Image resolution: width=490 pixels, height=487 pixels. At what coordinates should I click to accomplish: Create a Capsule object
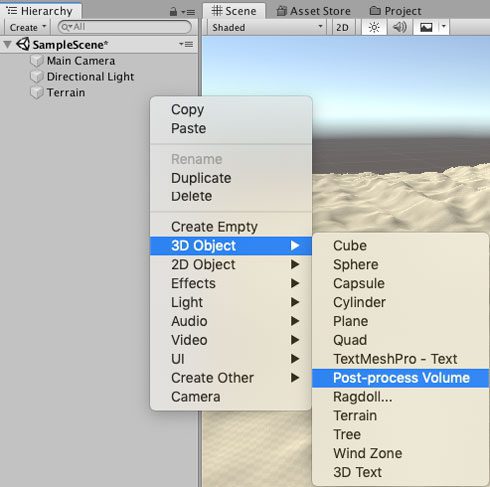click(400, 283)
